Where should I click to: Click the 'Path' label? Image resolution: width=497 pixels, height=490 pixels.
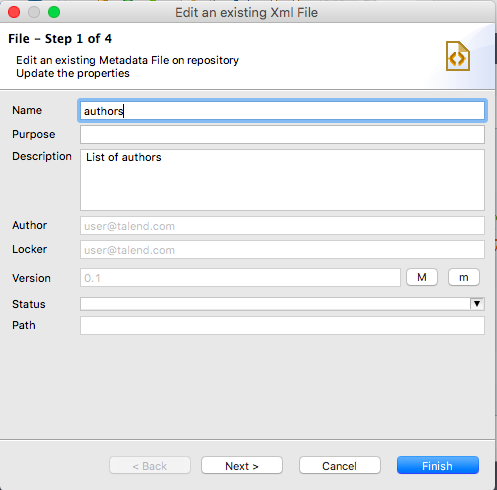point(24,325)
